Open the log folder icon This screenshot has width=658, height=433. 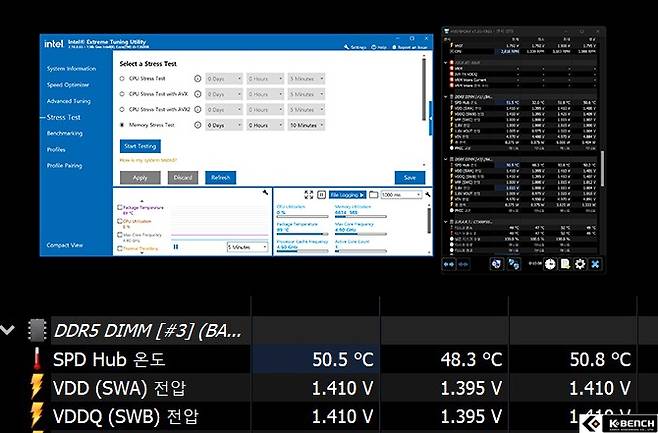372,194
